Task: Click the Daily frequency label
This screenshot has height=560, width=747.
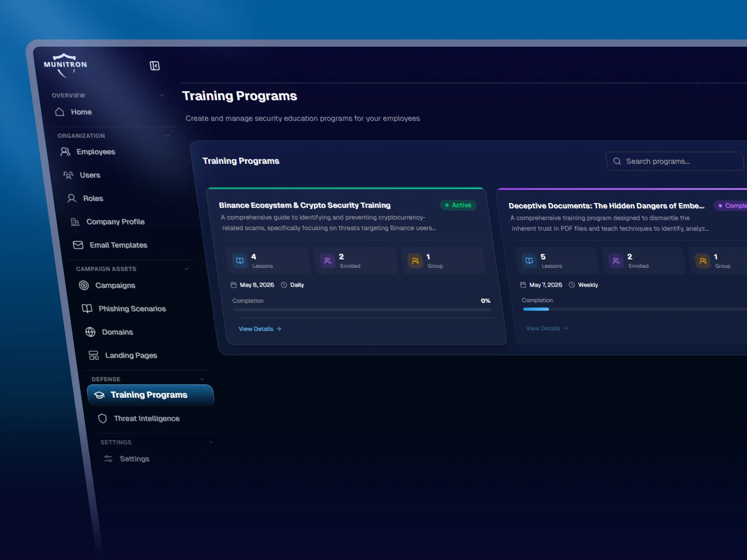Action: pos(297,285)
